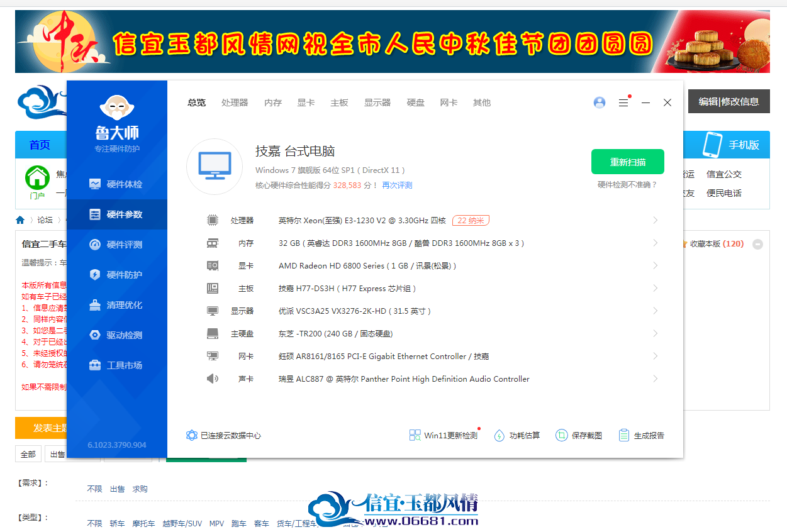Expand the 主硬盘 row details arrow

[x=655, y=333]
